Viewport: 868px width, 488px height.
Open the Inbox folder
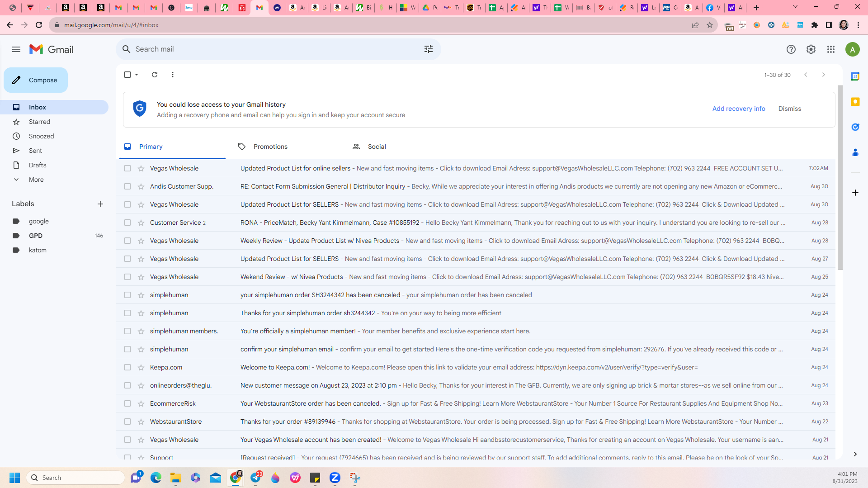click(x=54, y=107)
